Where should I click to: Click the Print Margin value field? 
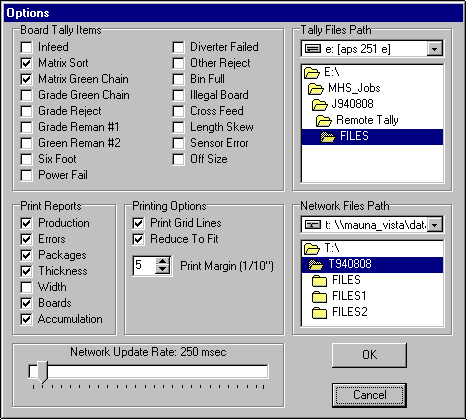tap(144, 266)
